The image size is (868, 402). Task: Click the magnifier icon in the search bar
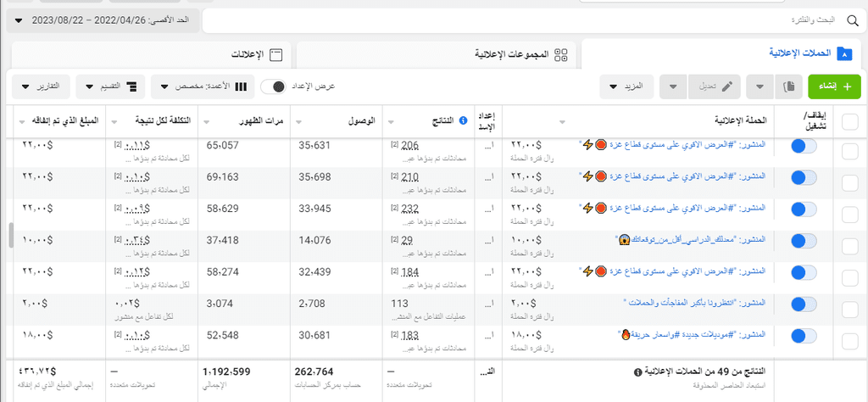pyautogui.click(x=851, y=21)
